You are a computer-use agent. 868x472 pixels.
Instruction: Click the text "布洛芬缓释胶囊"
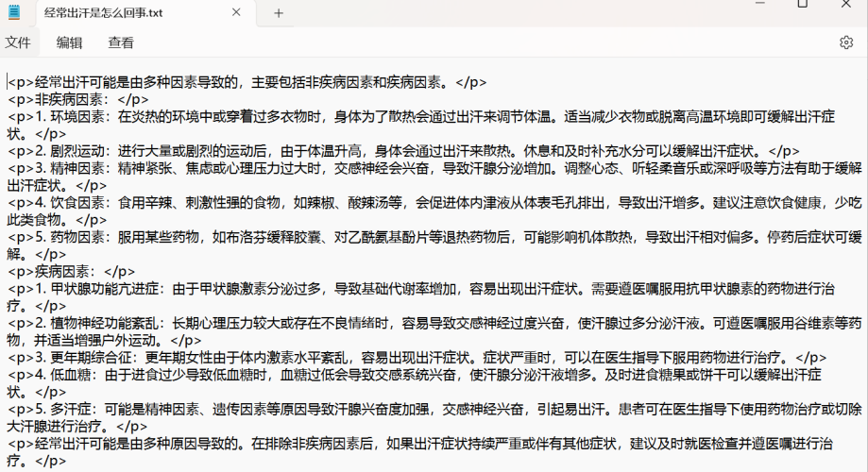[274, 237]
